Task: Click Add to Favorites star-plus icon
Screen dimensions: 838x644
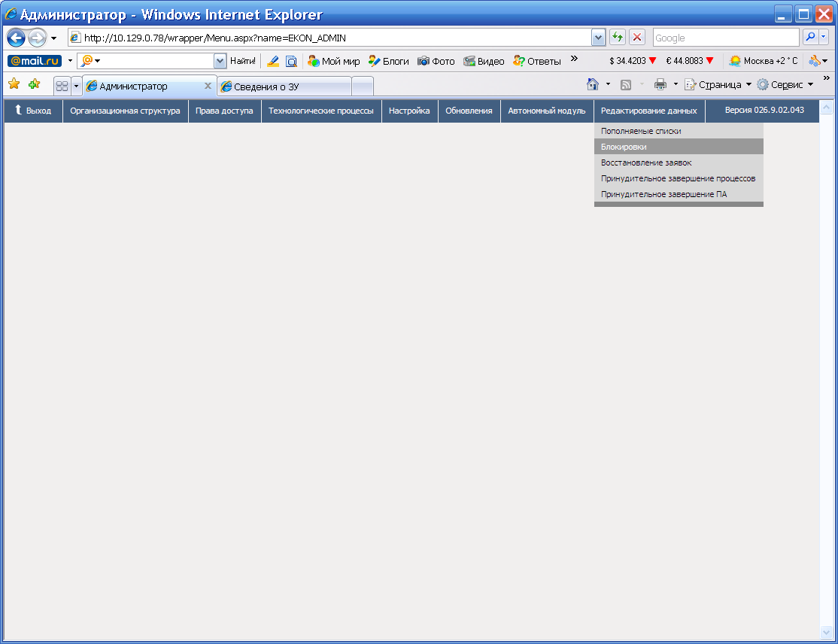Action: tap(34, 84)
